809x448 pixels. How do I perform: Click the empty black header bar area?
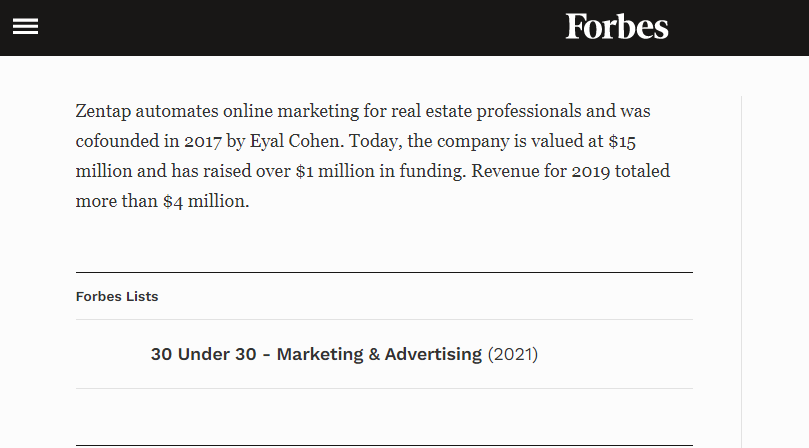click(x=300, y=27)
